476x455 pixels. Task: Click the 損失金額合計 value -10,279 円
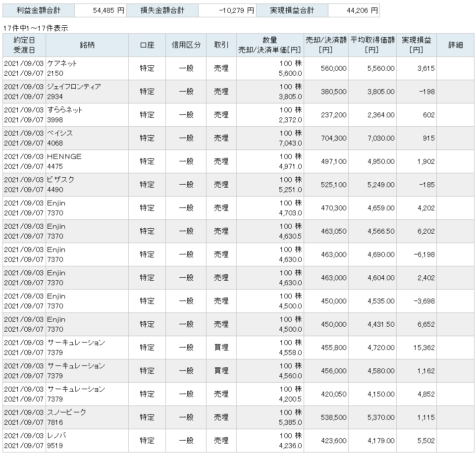click(236, 10)
